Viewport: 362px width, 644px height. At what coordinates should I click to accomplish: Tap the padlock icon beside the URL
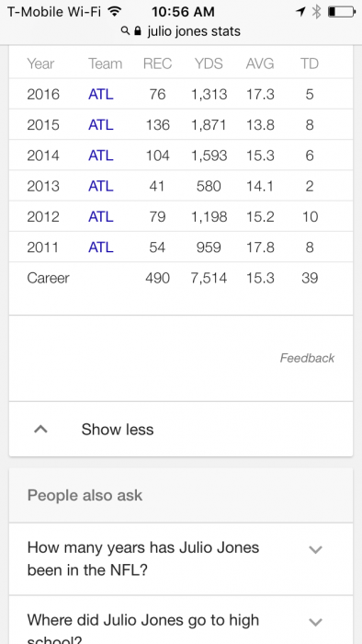point(138,30)
